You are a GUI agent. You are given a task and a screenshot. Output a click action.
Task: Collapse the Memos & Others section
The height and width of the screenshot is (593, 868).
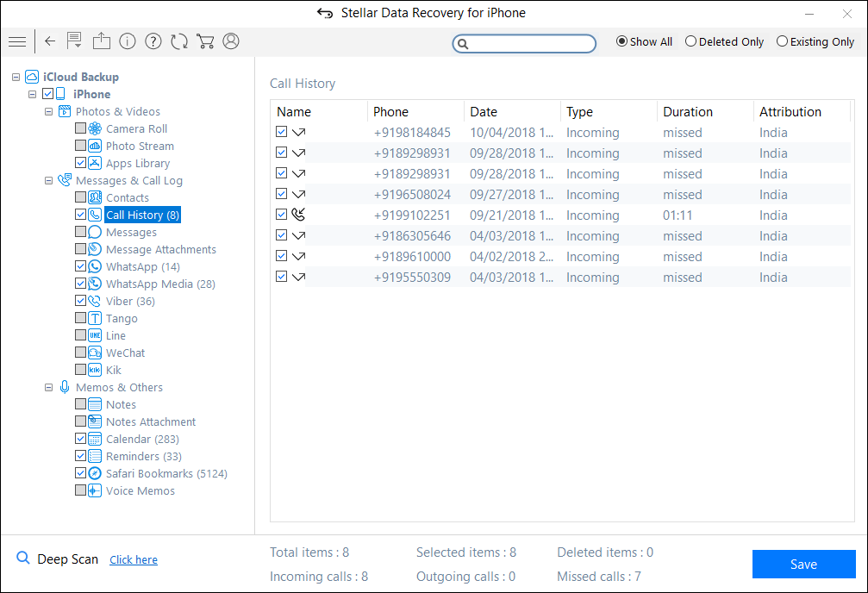49,387
